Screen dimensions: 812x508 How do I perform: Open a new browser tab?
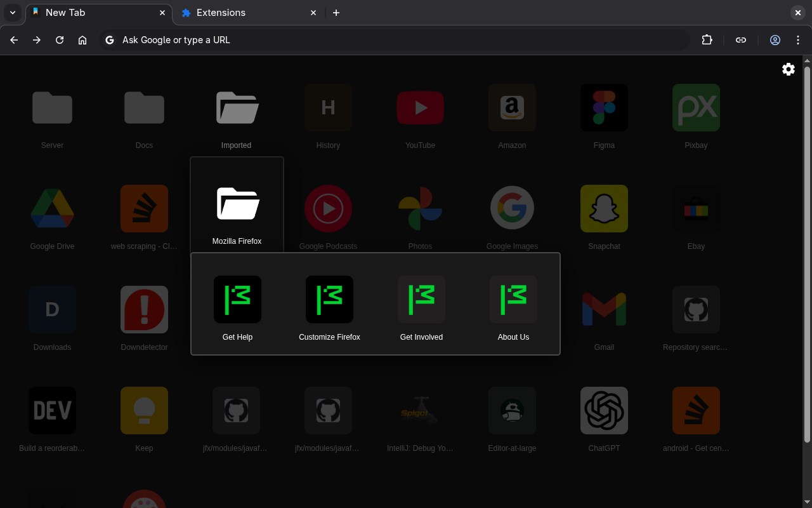[x=336, y=13]
